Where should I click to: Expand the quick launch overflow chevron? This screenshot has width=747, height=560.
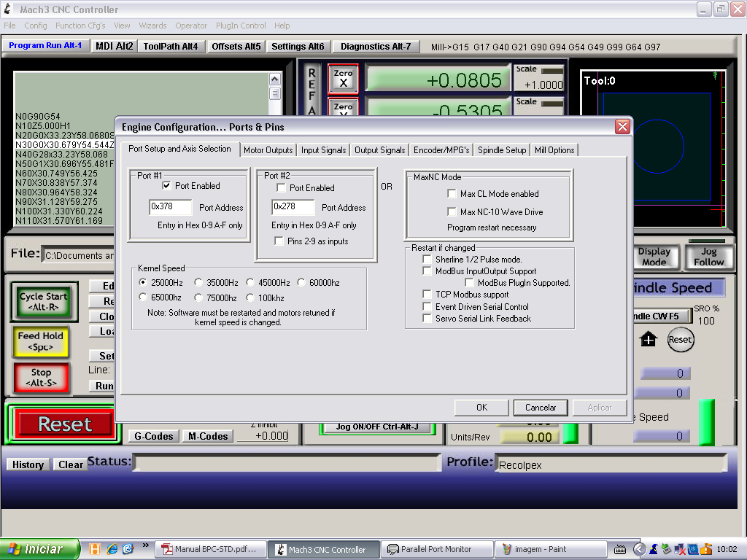(x=146, y=545)
